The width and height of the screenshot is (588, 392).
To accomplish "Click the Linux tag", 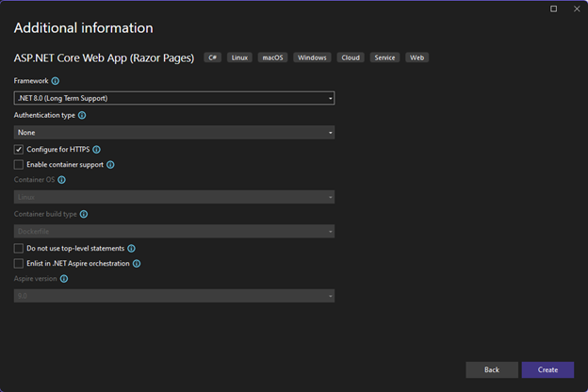I will (x=239, y=57).
